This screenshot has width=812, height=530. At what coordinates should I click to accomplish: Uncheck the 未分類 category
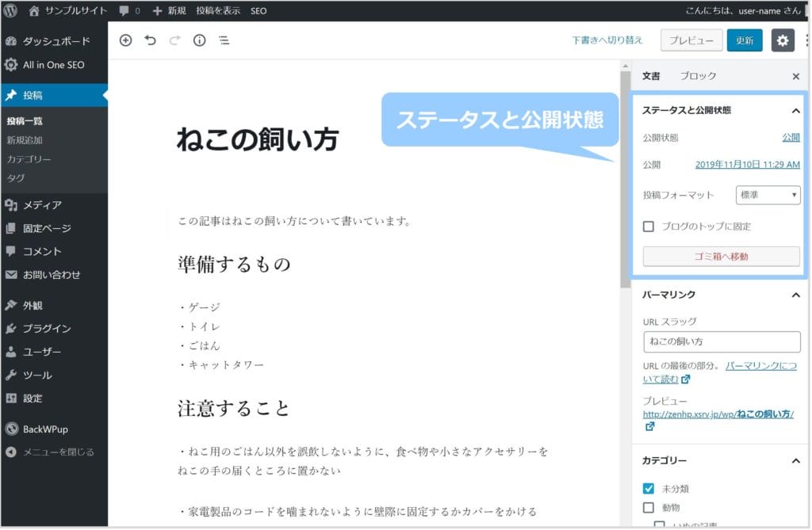pos(649,489)
